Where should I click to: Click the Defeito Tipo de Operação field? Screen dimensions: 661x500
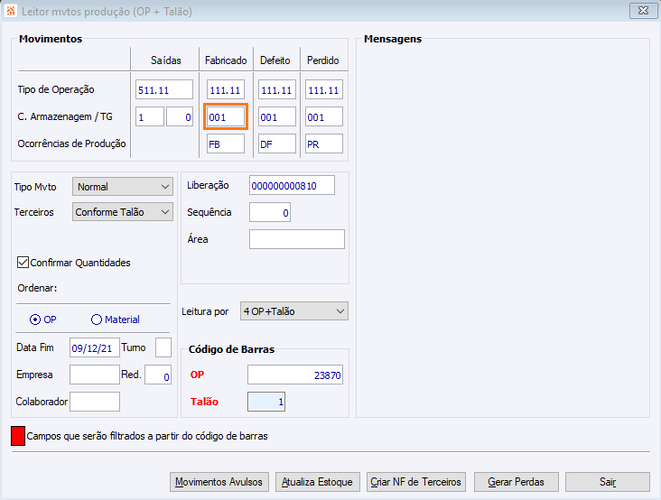pyautogui.click(x=277, y=90)
